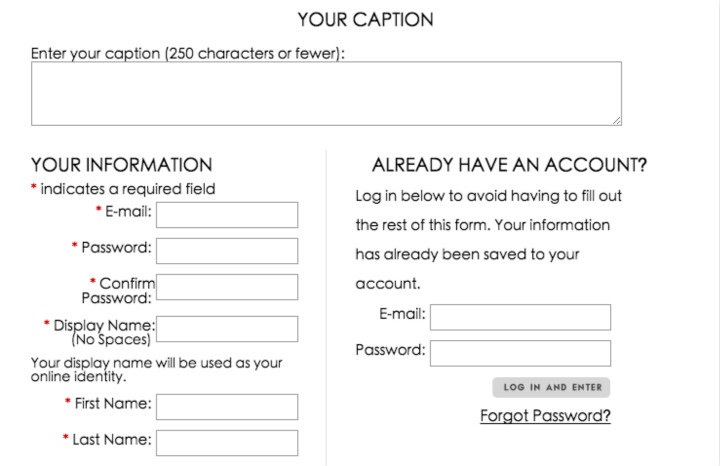Click the YOUR CAPTION heading
The image size is (720, 466).
coord(365,19)
